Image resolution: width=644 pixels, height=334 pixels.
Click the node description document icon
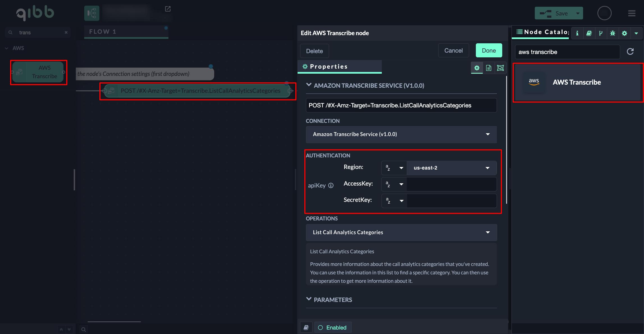click(488, 68)
